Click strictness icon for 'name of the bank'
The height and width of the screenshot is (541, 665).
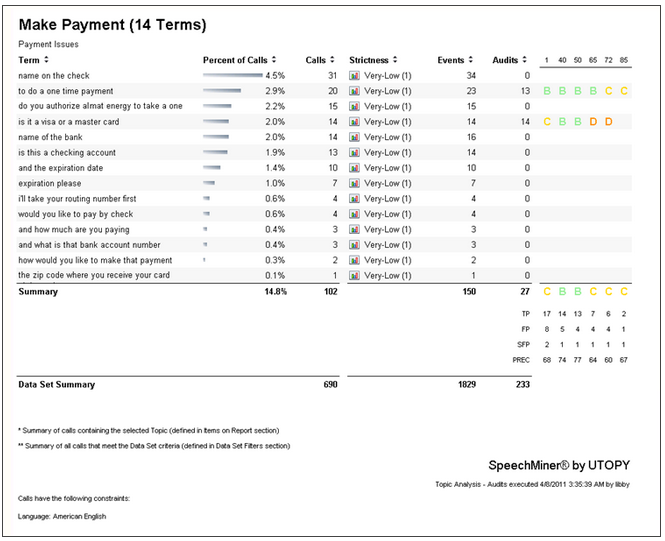[x=354, y=137]
